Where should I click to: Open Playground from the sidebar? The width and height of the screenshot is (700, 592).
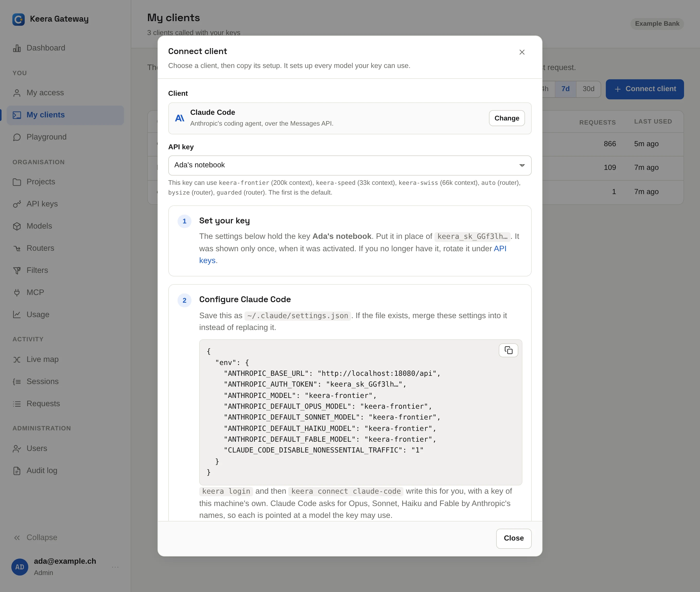tap(65, 137)
